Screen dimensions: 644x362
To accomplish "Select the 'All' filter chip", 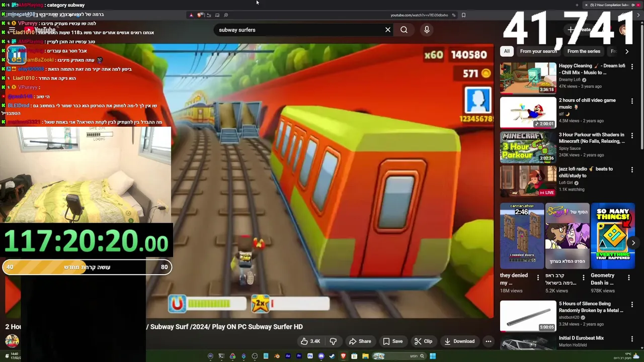I will coord(507,51).
